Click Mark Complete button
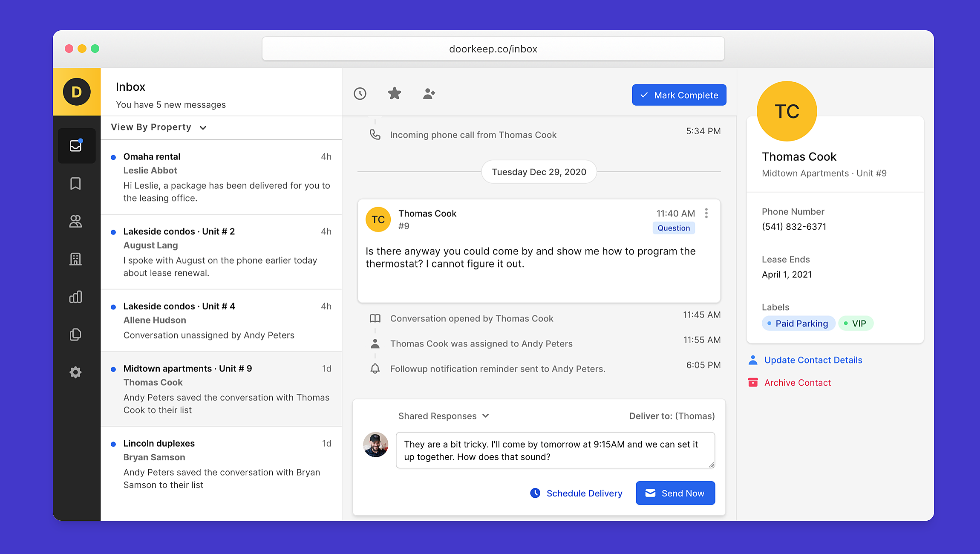This screenshot has height=554, width=980. 679,95
